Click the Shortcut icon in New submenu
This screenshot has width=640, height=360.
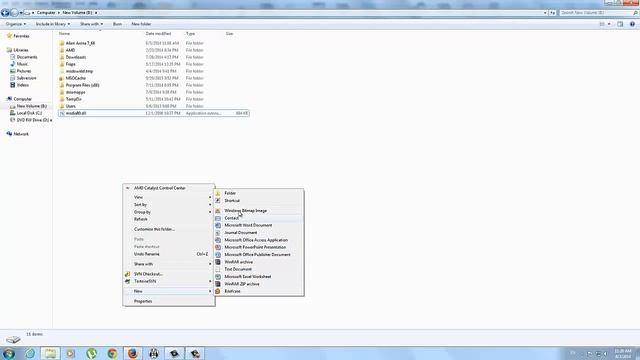[x=218, y=201]
